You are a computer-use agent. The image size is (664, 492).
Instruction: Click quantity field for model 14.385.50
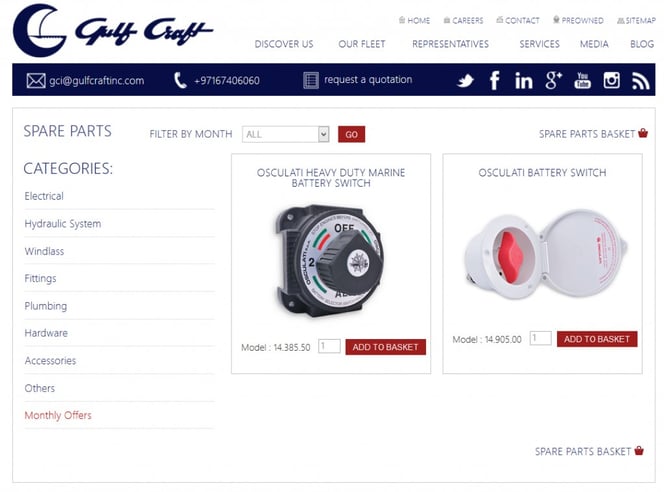pyautogui.click(x=329, y=346)
